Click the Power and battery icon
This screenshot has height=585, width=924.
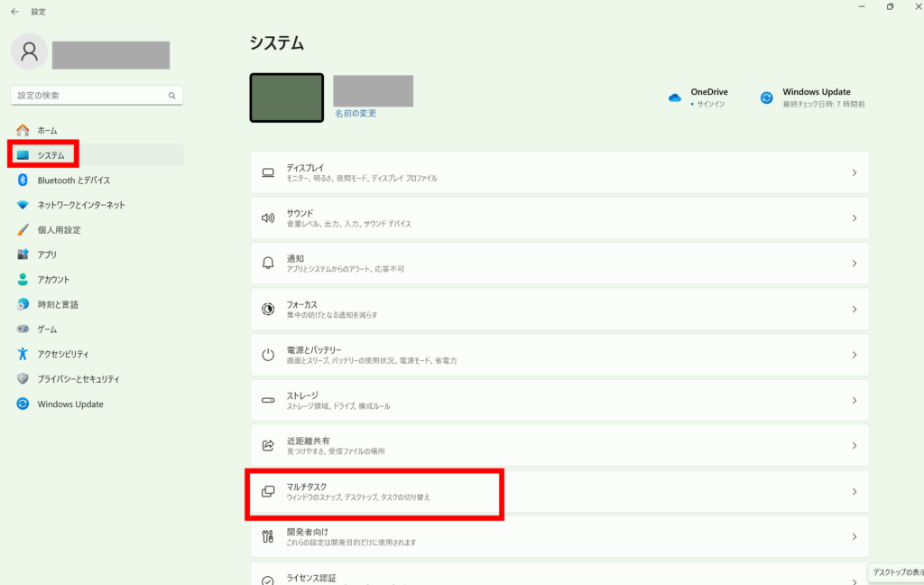(x=268, y=355)
